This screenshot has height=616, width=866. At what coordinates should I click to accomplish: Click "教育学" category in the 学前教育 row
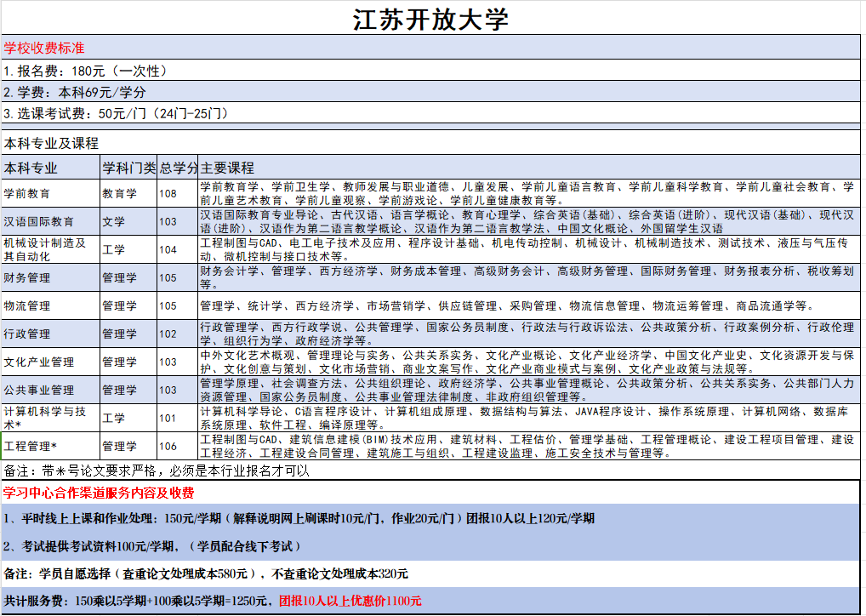click(128, 193)
